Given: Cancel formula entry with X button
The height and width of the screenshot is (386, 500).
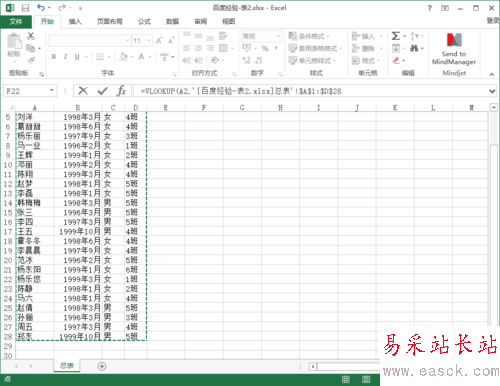Looking at the screenshot, I should [83, 91].
